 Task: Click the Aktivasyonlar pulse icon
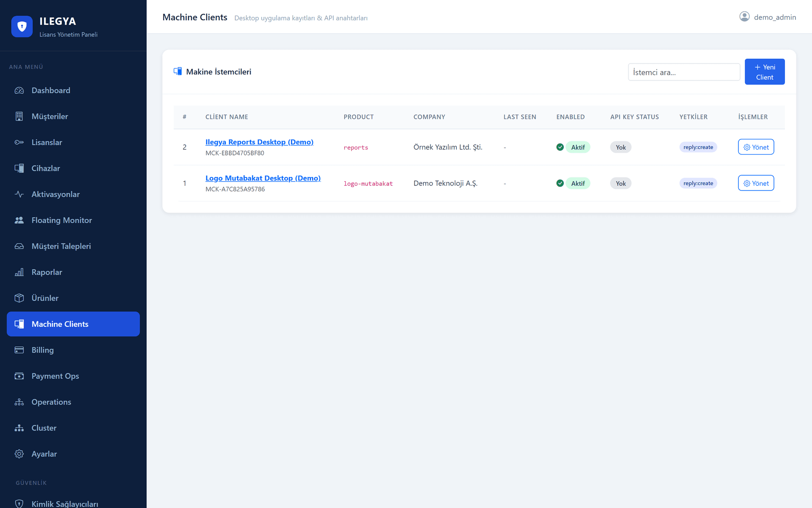(19, 194)
